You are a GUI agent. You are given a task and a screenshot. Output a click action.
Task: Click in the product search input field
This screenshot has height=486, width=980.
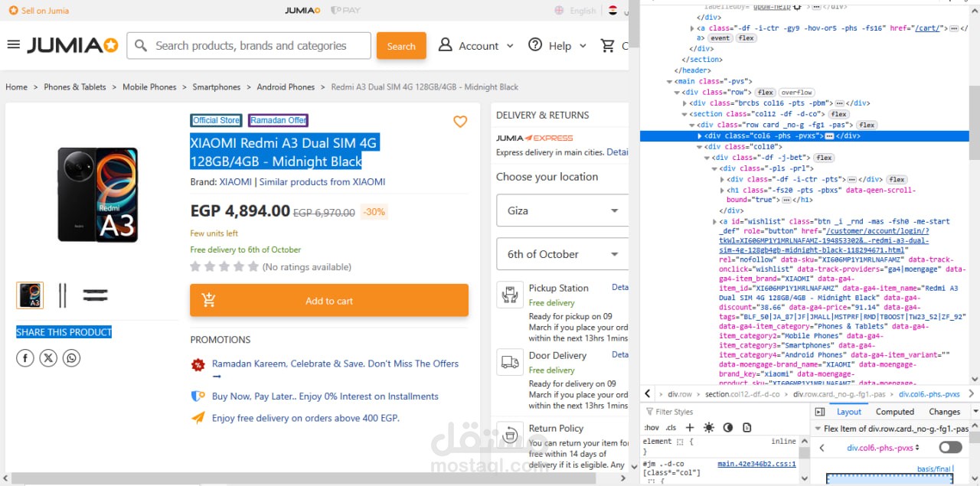click(249, 46)
